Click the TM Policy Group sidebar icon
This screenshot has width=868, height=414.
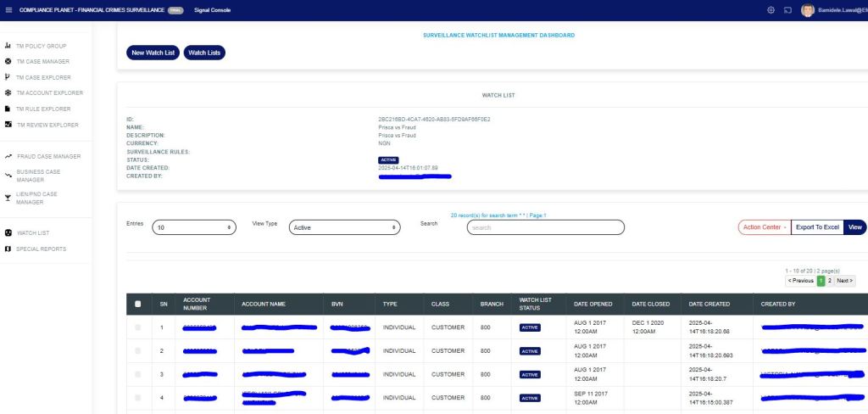click(8, 46)
